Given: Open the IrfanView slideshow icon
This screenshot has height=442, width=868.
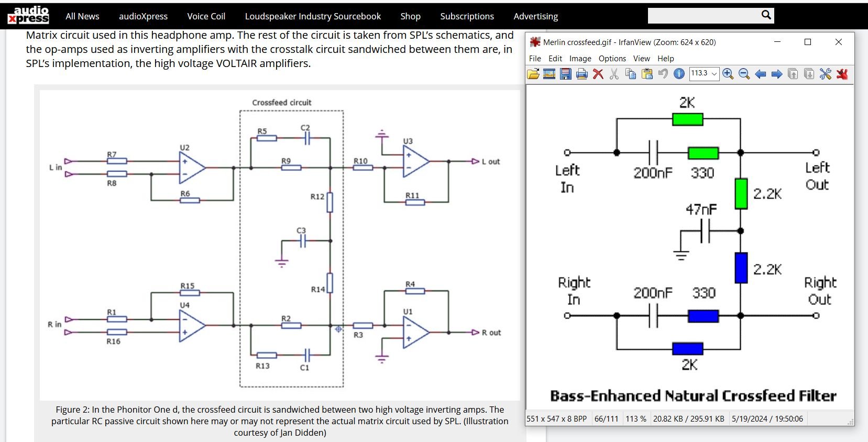Looking at the screenshot, I should [x=549, y=74].
